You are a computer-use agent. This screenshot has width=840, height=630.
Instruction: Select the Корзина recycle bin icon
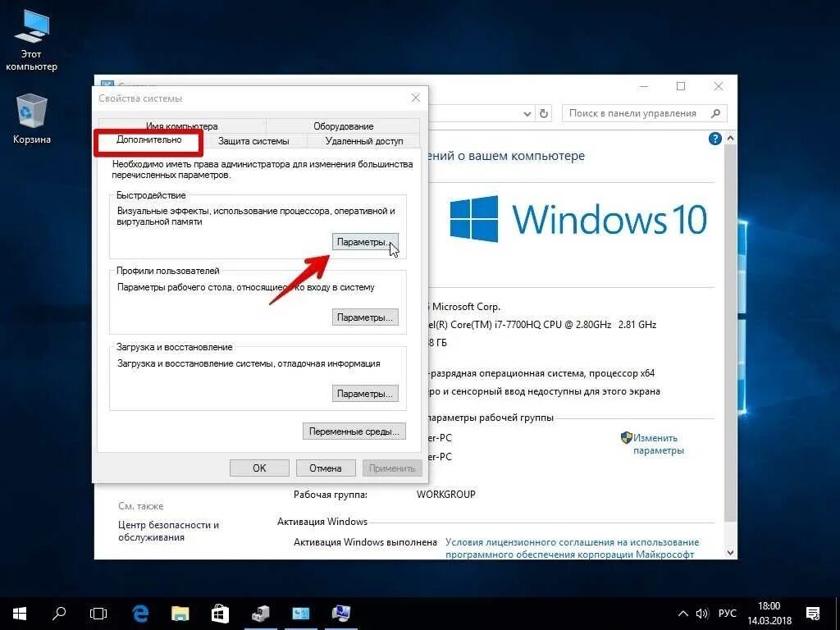(32, 119)
